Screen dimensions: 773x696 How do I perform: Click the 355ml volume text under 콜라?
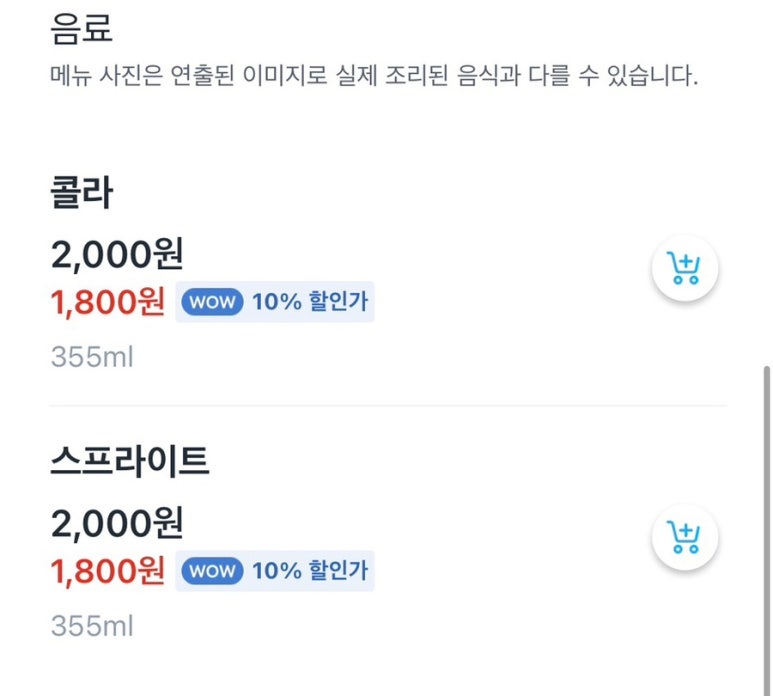coord(92,357)
